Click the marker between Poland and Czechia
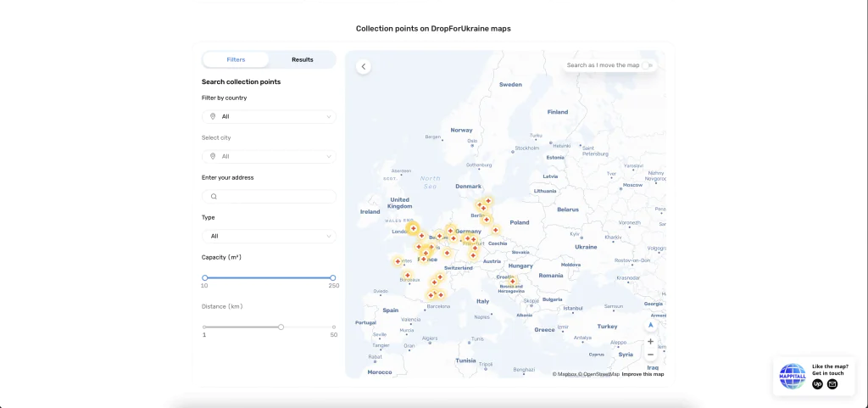The height and width of the screenshot is (408, 868). [x=495, y=230]
